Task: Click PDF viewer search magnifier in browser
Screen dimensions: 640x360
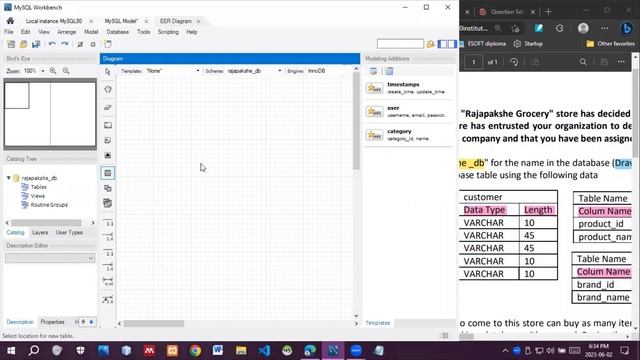Action: click(583, 62)
